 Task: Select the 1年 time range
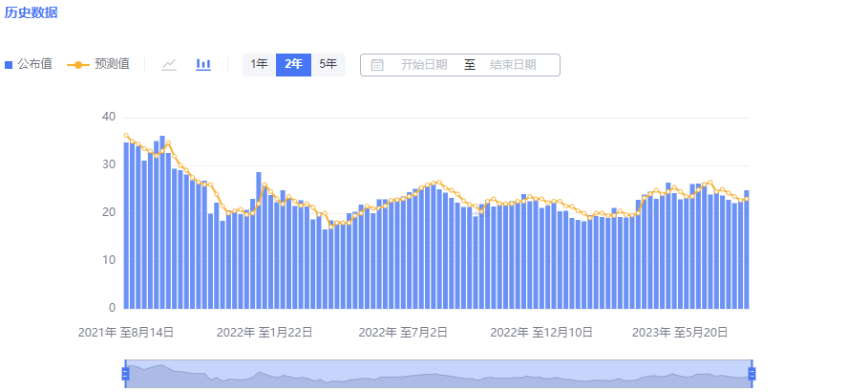[x=259, y=64]
